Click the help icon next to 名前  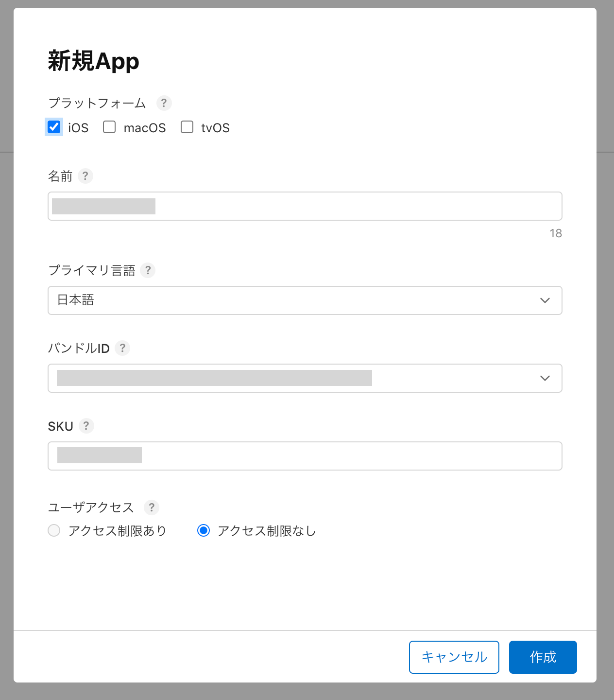coord(85,176)
